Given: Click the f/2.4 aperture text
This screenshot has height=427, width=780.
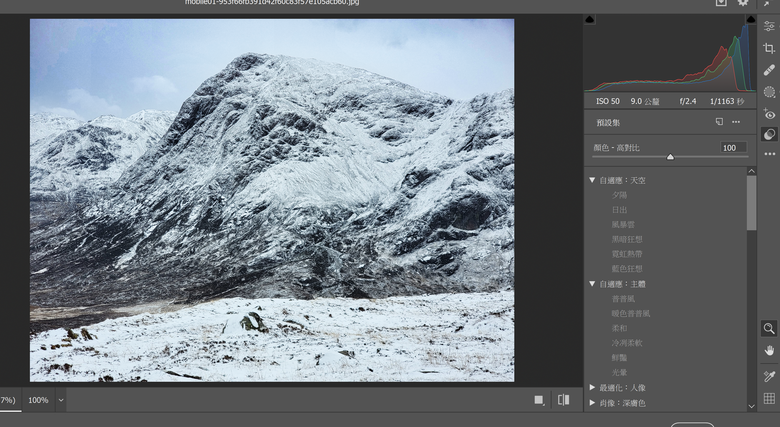Looking at the screenshot, I should click(688, 101).
